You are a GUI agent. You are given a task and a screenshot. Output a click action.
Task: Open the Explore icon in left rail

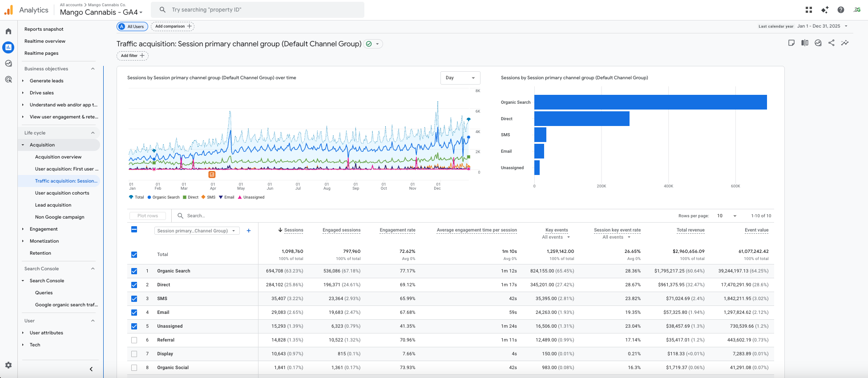pos(8,63)
